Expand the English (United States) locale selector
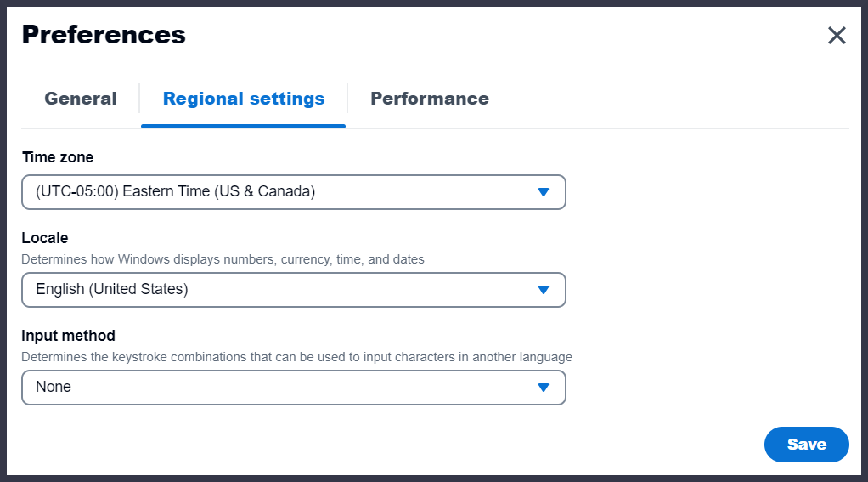The height and width of the screenshot is (482, 868). [x=280, y=290]
